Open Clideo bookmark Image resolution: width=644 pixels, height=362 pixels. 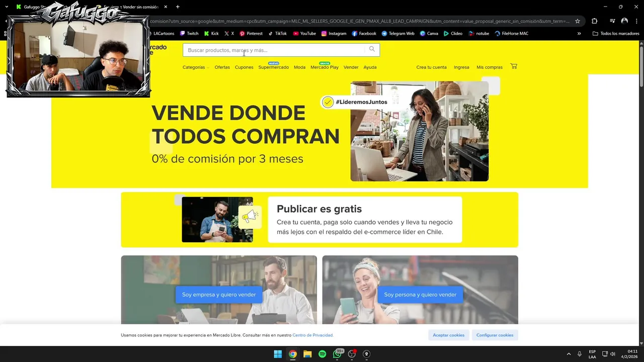click(x=453, y=34)
